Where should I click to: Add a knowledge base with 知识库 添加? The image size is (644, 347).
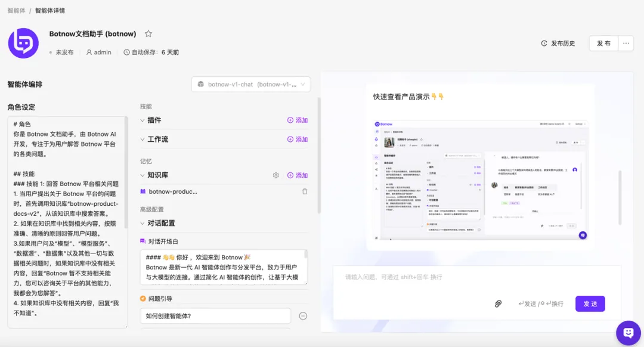click(x=298, y=175)
